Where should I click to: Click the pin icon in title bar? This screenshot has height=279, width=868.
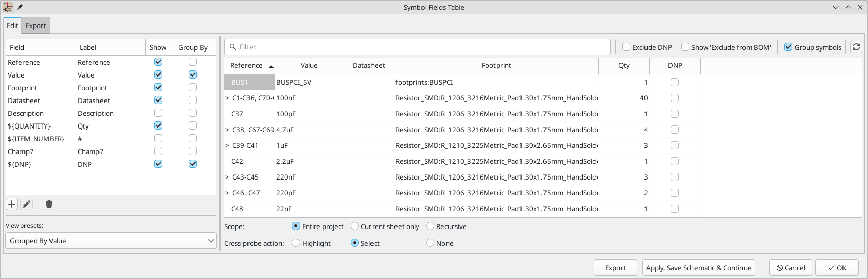20,7
